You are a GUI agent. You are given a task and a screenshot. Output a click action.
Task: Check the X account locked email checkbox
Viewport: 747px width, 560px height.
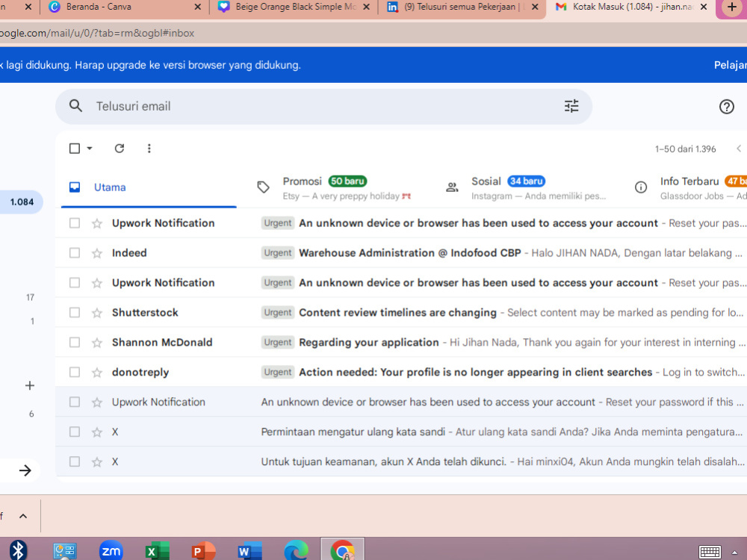[75, 461]
